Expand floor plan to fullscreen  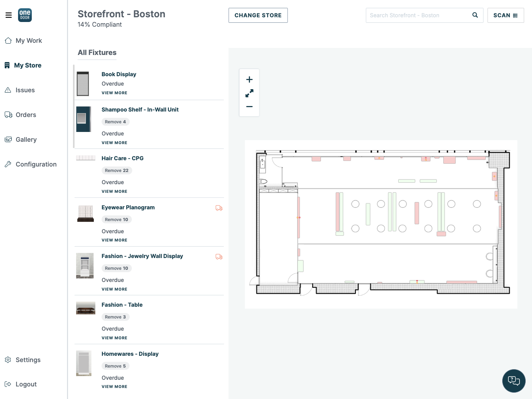[x=249, y=93]
